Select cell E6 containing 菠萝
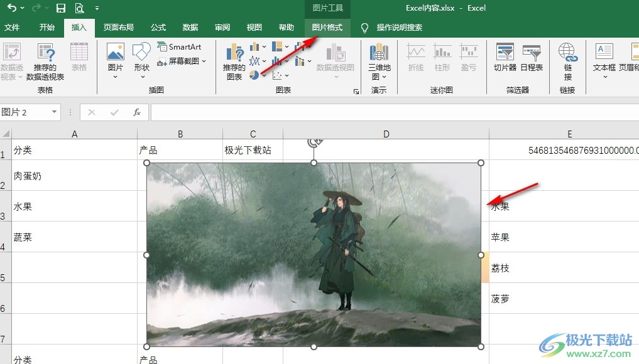This screenshot has height=364, width=639. (x=564, y=299)
